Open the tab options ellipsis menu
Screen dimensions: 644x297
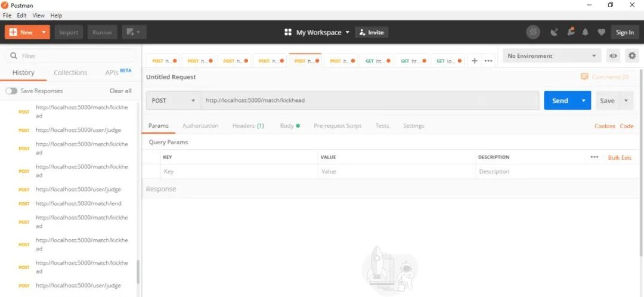point(488,61)
